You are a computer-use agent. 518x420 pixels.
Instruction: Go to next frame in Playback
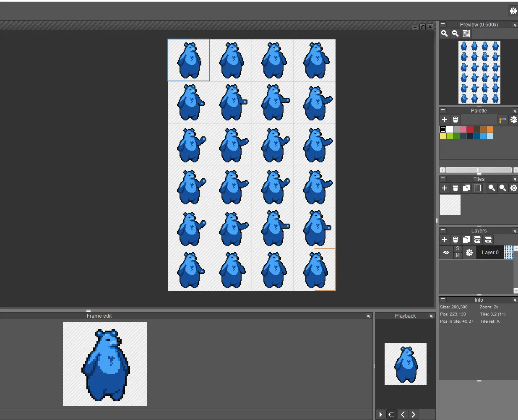pyautogui.click(x=414, y=415)
